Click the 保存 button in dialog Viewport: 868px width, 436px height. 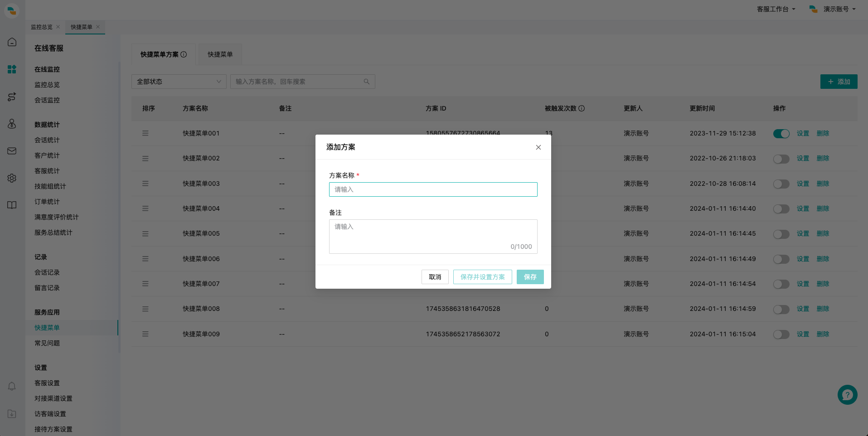pyautogui.click(x=530, y=277)
